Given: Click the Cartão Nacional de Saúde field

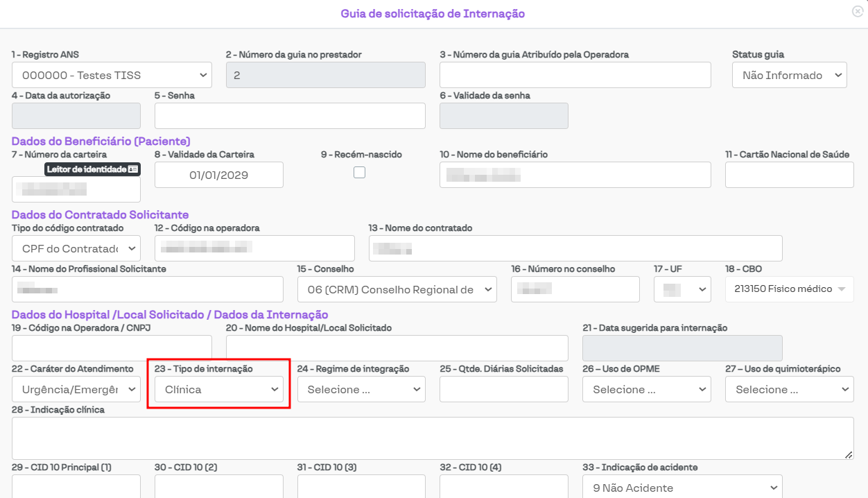Looking at the screenshot, I should 789,175.
